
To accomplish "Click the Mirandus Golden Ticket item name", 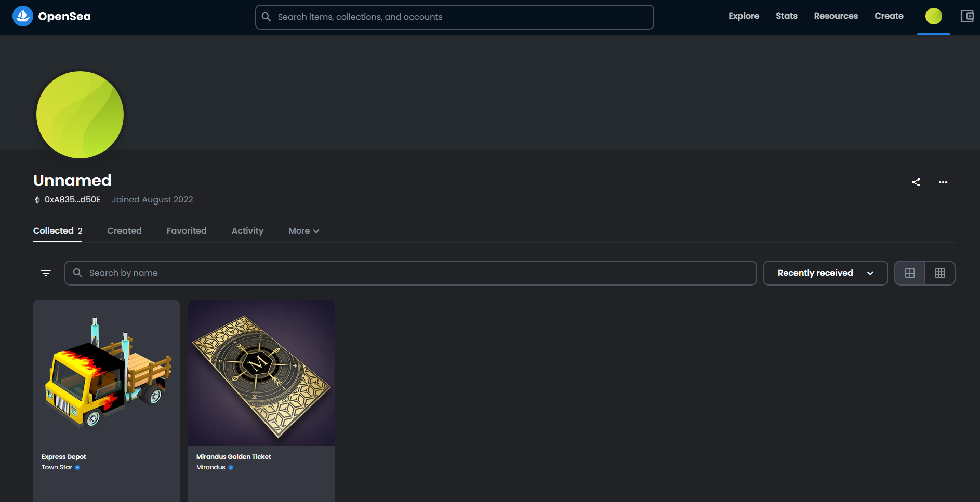I will (x=234, y=457).
